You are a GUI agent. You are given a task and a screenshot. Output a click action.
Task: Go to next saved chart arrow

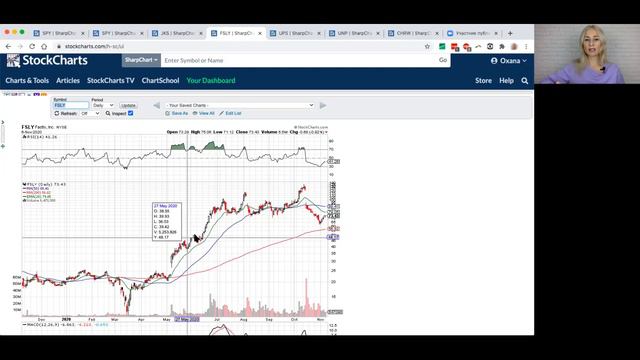pyautogui.click(x=323, y=106)
